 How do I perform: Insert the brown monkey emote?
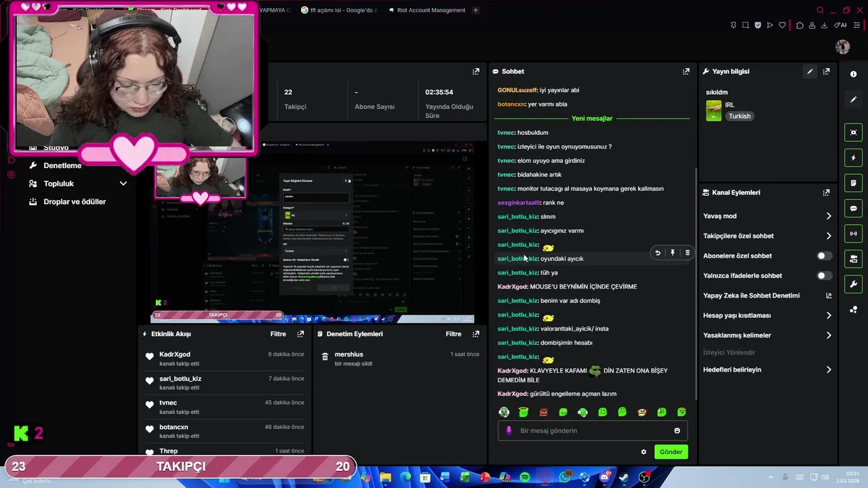[x=642, y=412]
